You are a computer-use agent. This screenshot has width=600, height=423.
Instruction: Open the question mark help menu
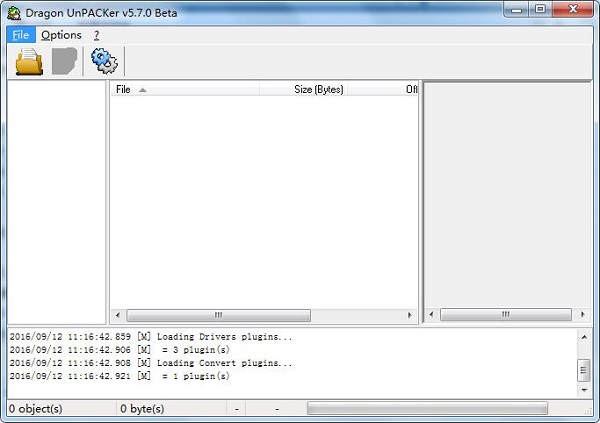pyautogui.click(x=96, y=35)
